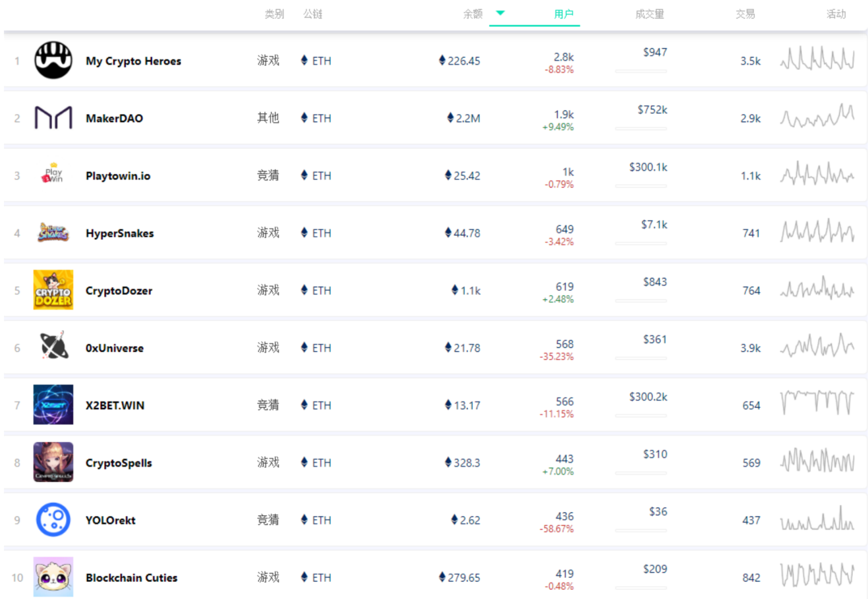The width and height of the screenshot is (868, 599).
Task: Click ETH chain icon in My Crypto Heroes row
Action: (x=304, y=61)
